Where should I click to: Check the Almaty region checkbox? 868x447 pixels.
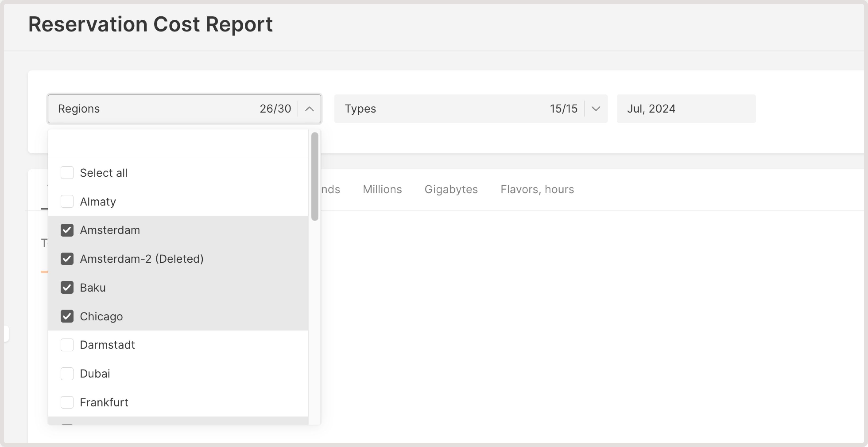click(67, 201)
